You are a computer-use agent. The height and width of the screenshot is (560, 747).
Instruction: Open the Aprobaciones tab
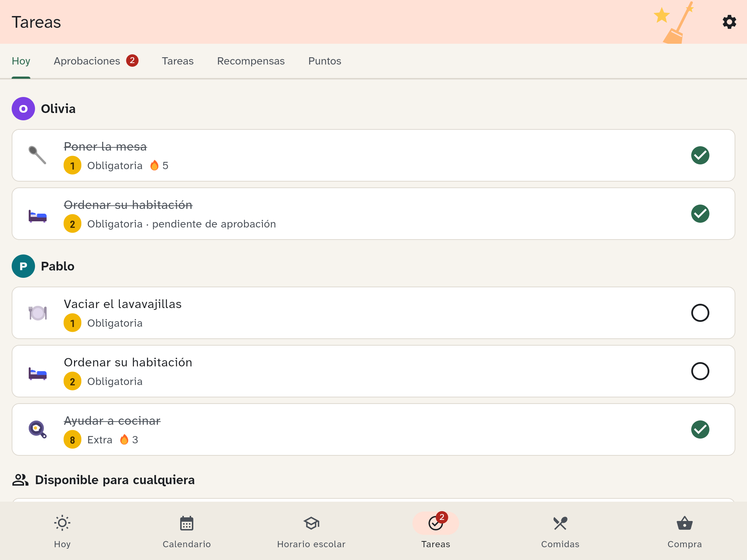click(x=96, y=61)
